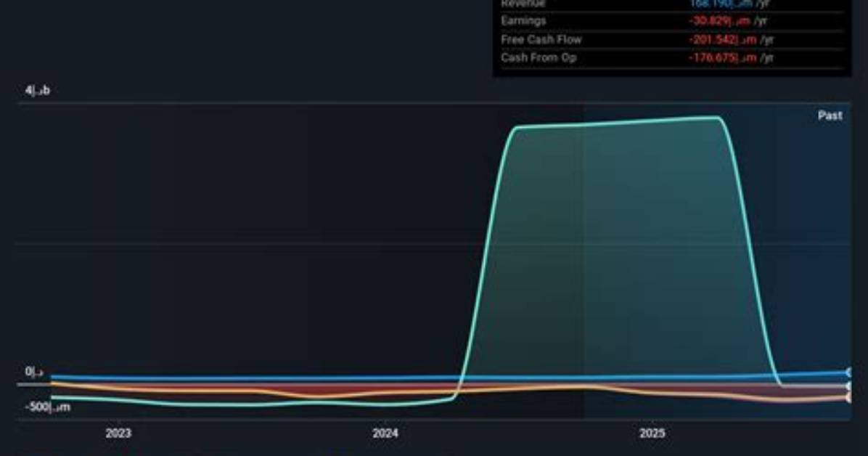
Task: Click the teal line's flat plateau top
Action: (617, 123)
